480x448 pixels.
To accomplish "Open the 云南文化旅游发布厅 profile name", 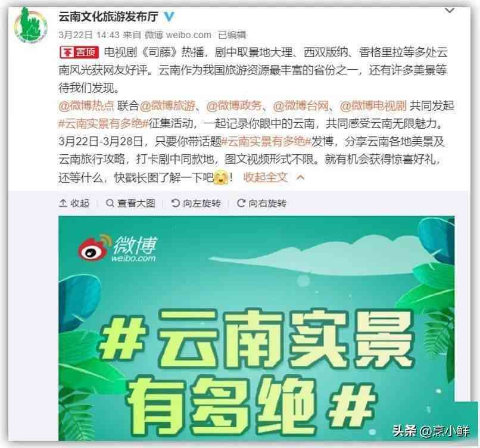I will (108, 16).
